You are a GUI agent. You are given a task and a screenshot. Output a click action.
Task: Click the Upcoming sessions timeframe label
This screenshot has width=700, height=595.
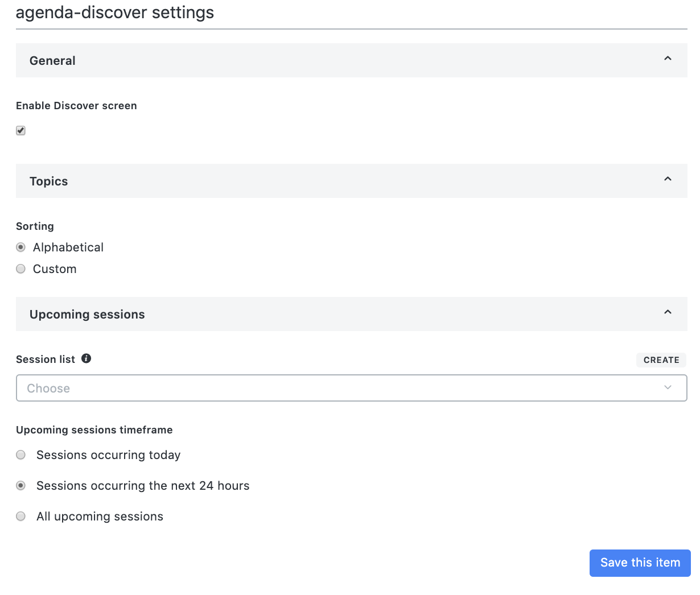[x=94, y=430]
